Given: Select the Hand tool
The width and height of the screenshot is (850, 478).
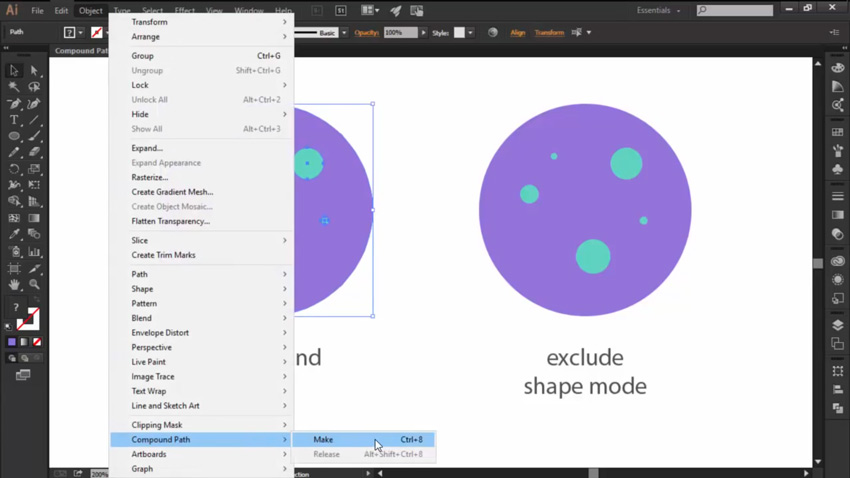Looking at the screenshot, I should coord(14,285).
